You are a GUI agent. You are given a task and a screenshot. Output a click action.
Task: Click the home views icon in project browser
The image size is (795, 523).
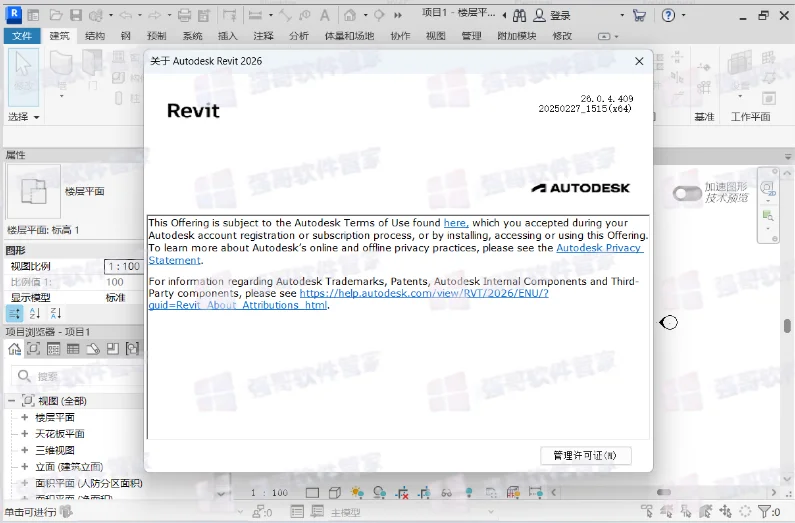(x=14, y=349)
